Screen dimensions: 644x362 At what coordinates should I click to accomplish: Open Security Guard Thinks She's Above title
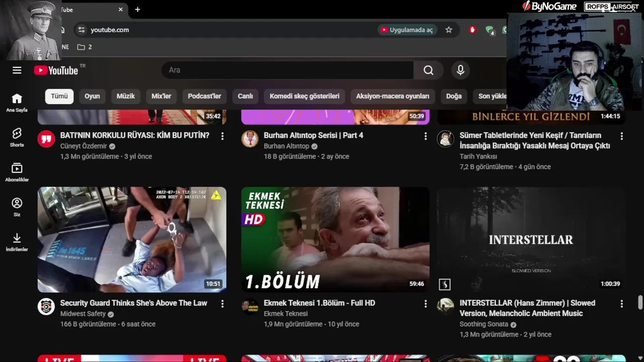[x=134, y=303]
